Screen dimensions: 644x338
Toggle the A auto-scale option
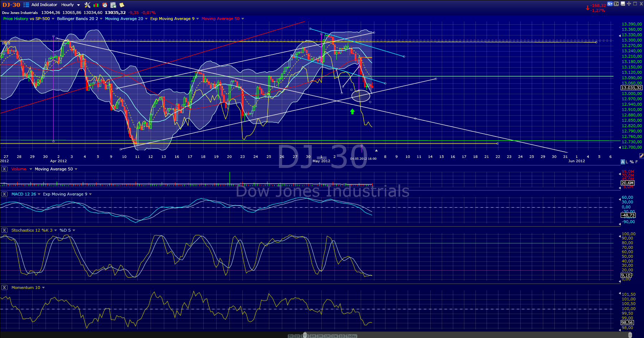[x=623, y=162]
